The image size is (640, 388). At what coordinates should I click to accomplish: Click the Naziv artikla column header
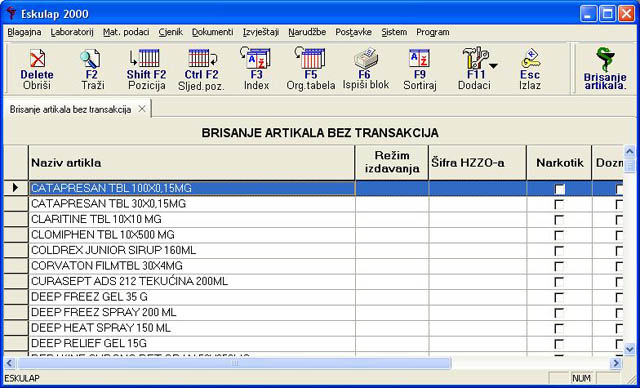pos(191,163)
